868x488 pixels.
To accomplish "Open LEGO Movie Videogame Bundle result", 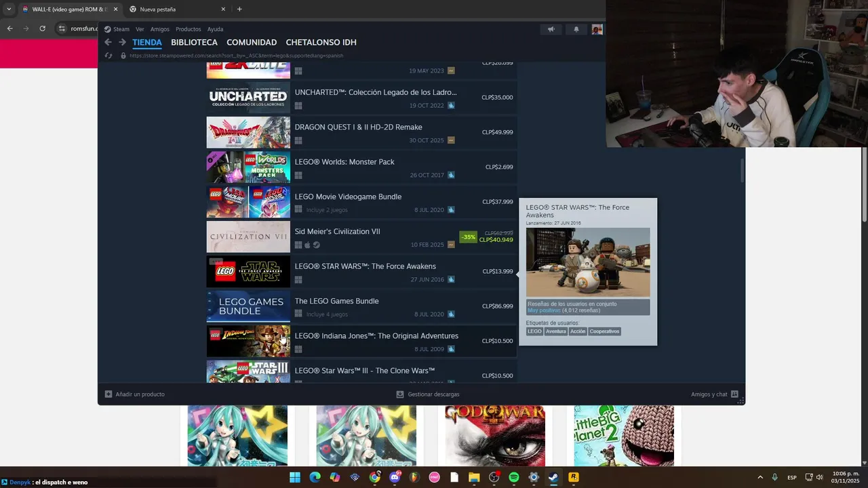I will click(x=361, y=202).
